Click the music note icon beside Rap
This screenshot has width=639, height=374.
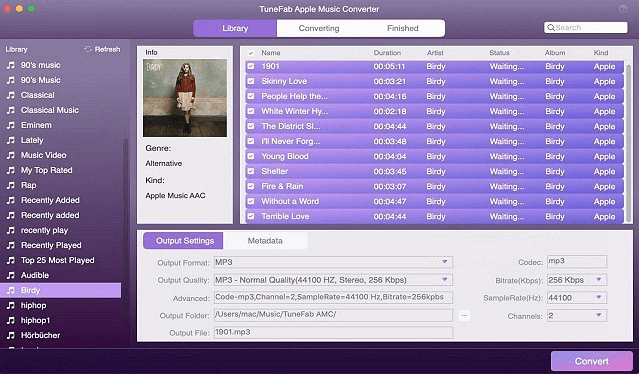[11, 185]
